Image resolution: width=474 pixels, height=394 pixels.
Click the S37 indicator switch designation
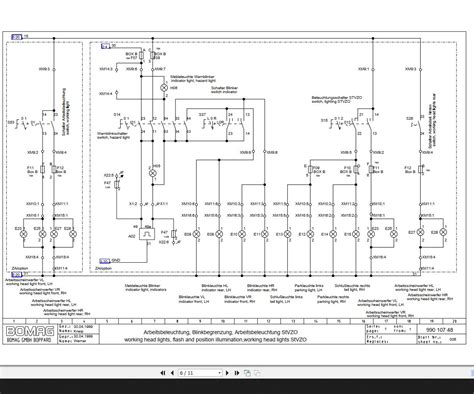point(202,114)
